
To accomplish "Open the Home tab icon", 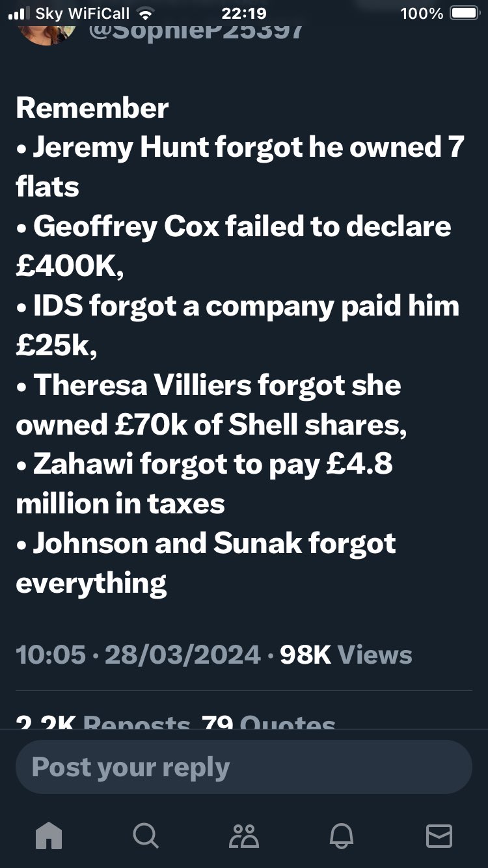I will point(50,835).
